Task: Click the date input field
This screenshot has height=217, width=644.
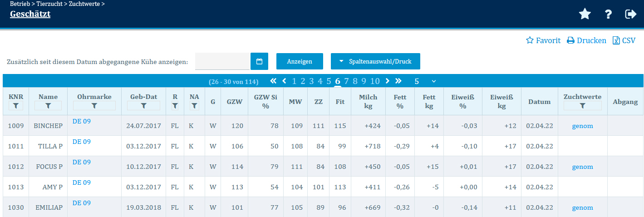Action: 222,61
